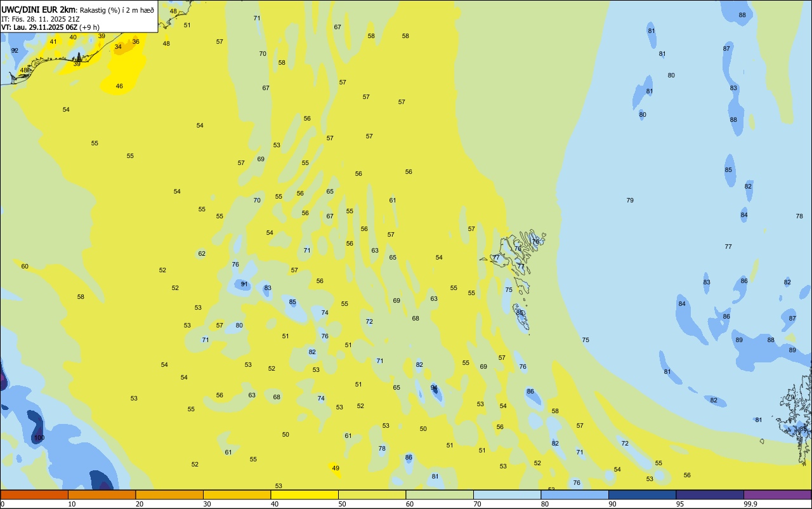
Task: Click the map value 94
Action: pos(434,387)
